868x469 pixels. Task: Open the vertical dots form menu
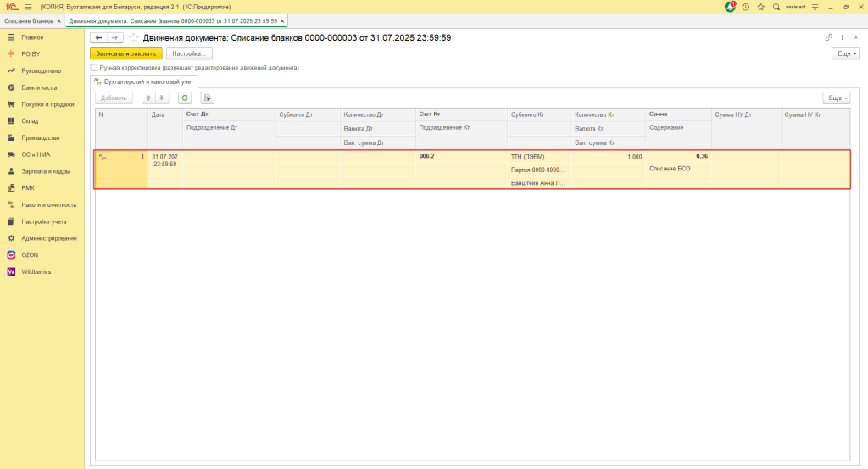coord(843,37)
